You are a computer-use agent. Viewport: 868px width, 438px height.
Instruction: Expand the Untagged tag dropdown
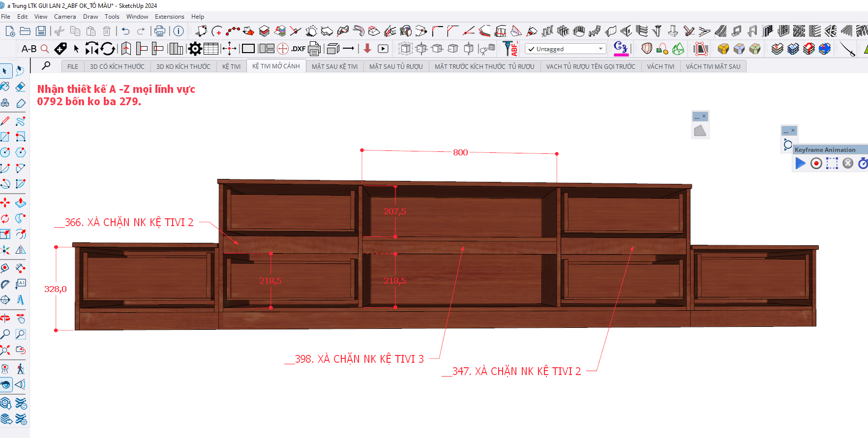coord(600,49)
